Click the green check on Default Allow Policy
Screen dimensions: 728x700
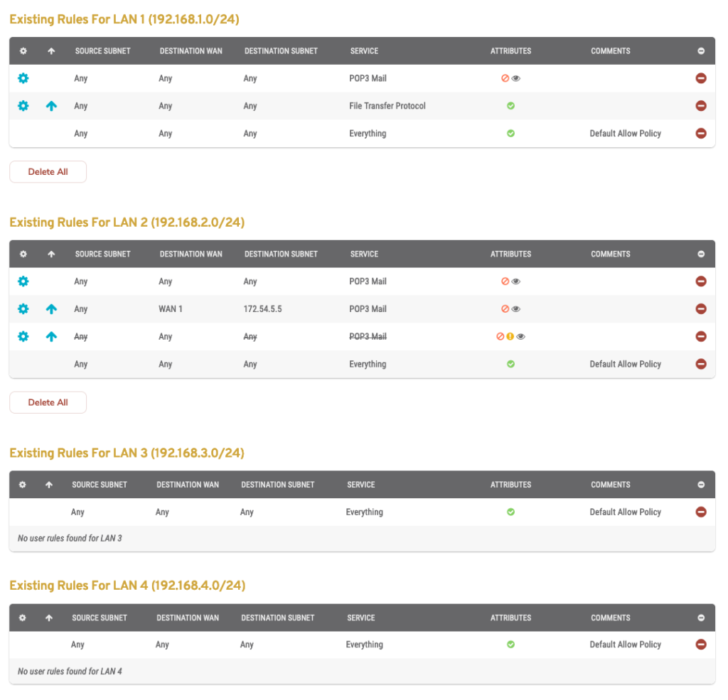tap(510, 133)
